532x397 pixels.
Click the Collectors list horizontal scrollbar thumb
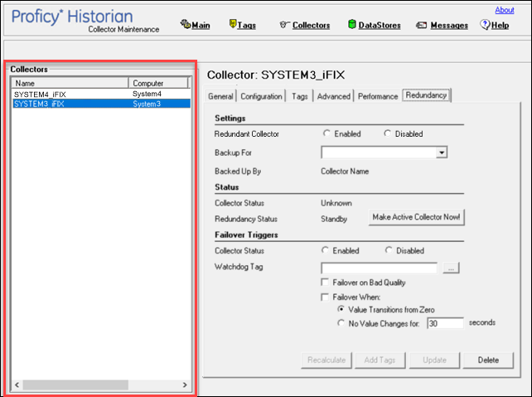[x=75, y=385]
